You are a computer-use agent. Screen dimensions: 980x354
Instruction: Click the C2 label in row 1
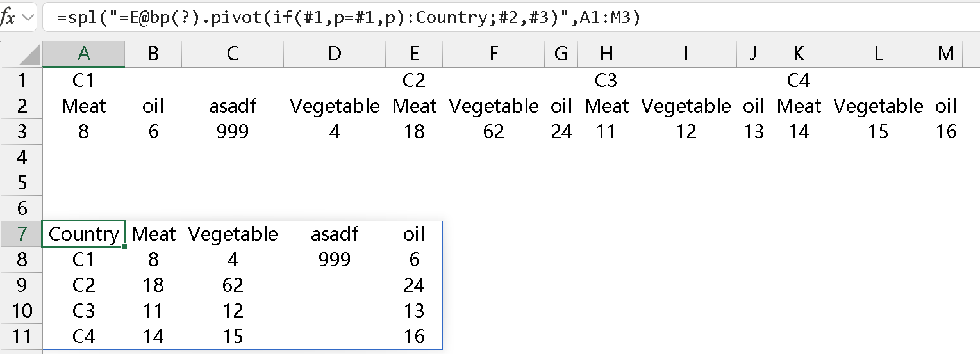pos(414,81)
